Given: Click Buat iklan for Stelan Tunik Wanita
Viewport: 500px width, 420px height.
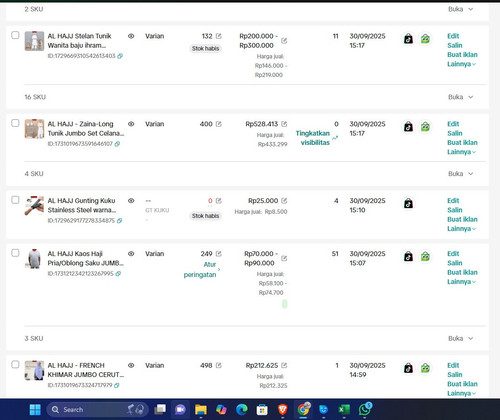Looking at the screenshot, I should coord(462,55).
